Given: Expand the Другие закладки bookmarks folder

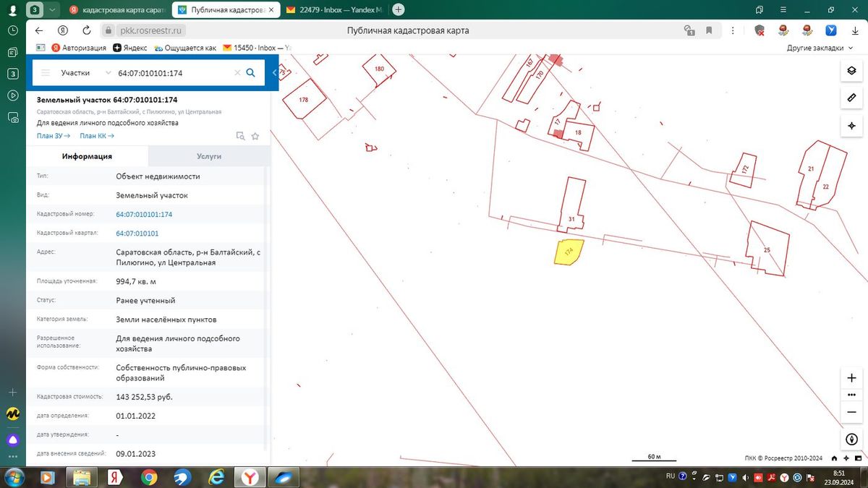Looking at the screenshot, I should 820,48.
